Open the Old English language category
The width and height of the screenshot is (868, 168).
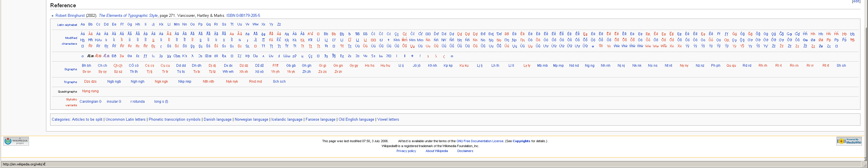[x=357, y=120]
